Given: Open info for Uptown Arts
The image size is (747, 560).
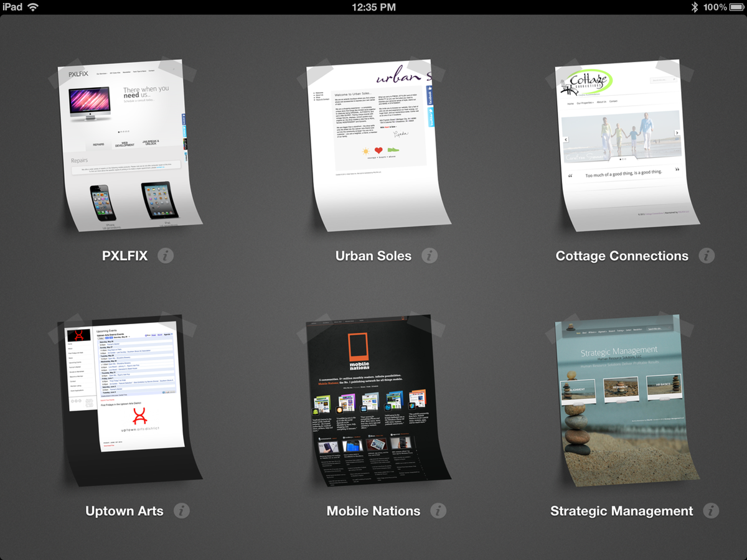Looking at the screenshot, I should coord(181,511).
